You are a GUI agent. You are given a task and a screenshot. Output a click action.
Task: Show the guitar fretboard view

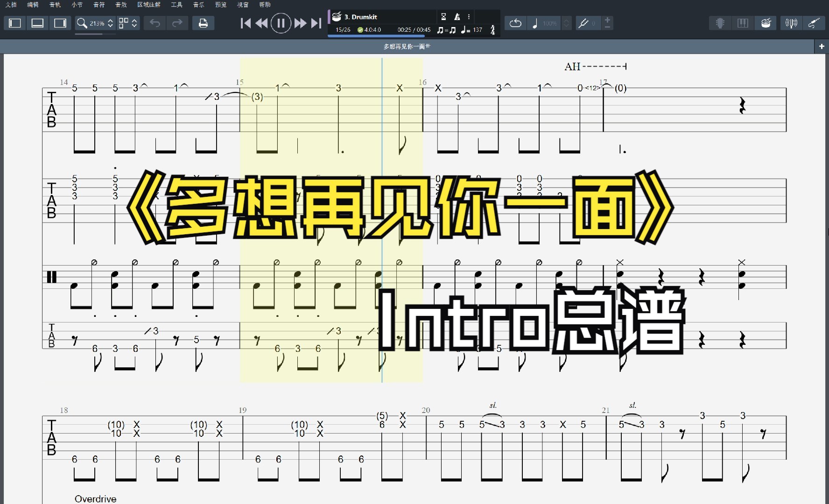720,23
